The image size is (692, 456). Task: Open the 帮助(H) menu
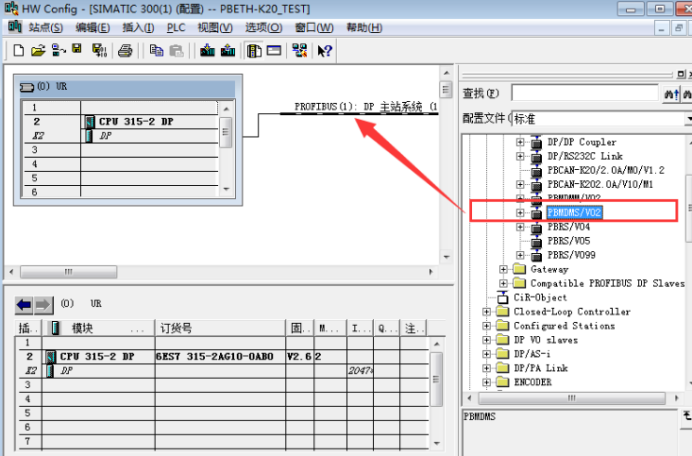click(364, 28)
